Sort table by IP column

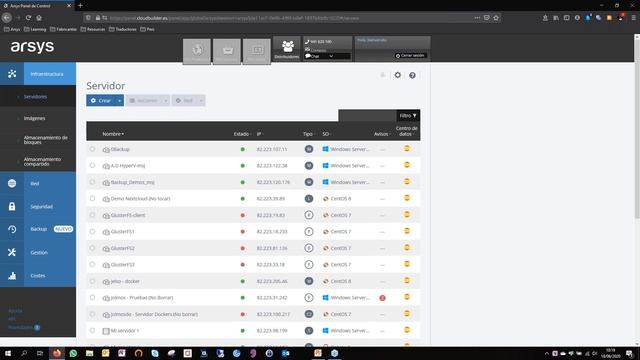[260, 134]
